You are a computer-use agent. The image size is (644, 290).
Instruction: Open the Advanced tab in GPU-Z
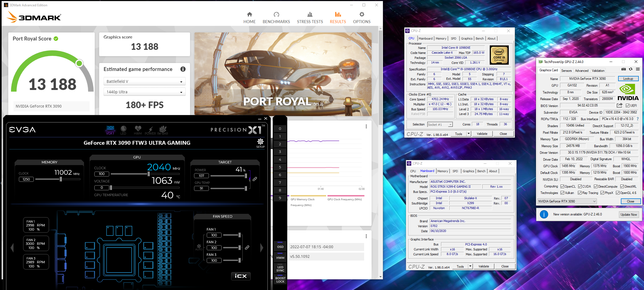click(x=581, y=70)
